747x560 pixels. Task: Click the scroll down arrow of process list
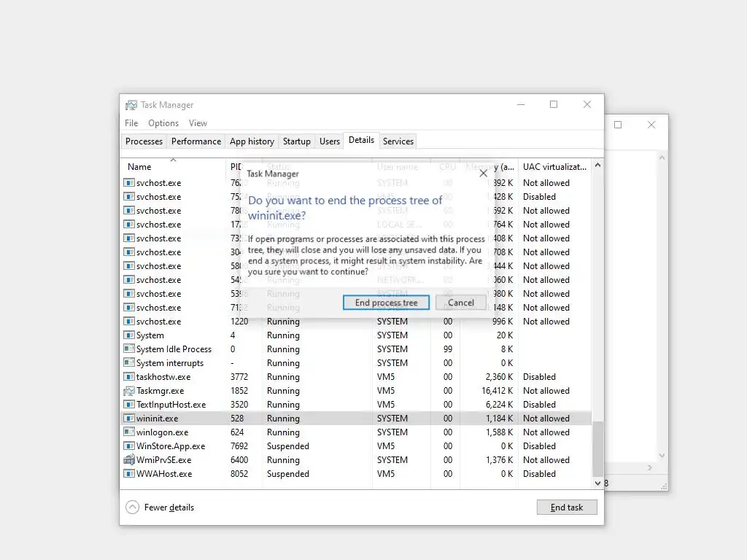coord(597,483)
